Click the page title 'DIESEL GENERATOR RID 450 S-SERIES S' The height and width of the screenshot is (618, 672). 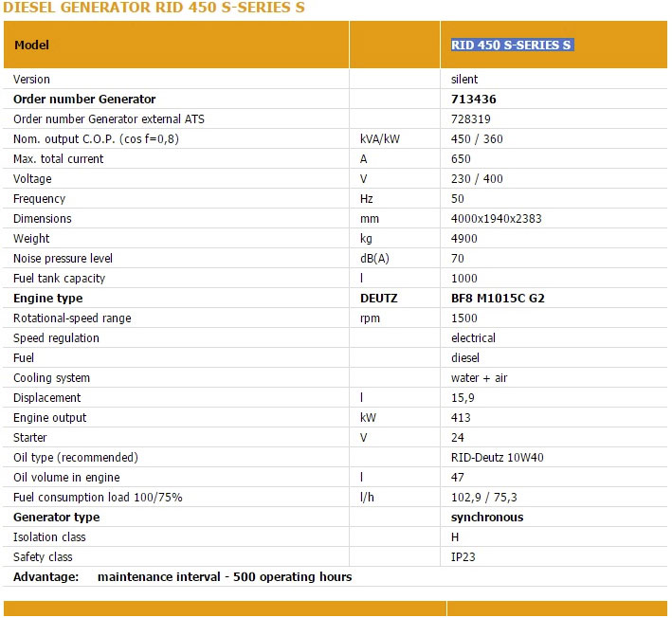coord(154,8)
